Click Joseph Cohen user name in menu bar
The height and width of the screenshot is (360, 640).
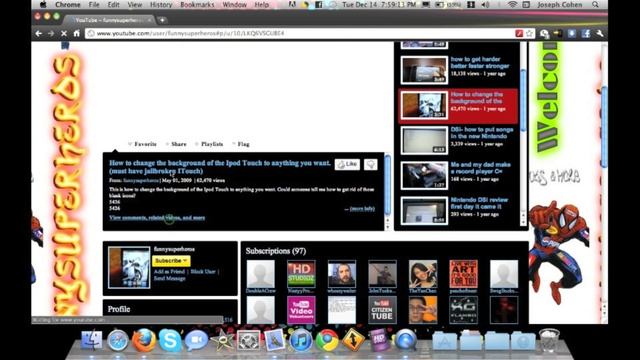tap(559, 5)
